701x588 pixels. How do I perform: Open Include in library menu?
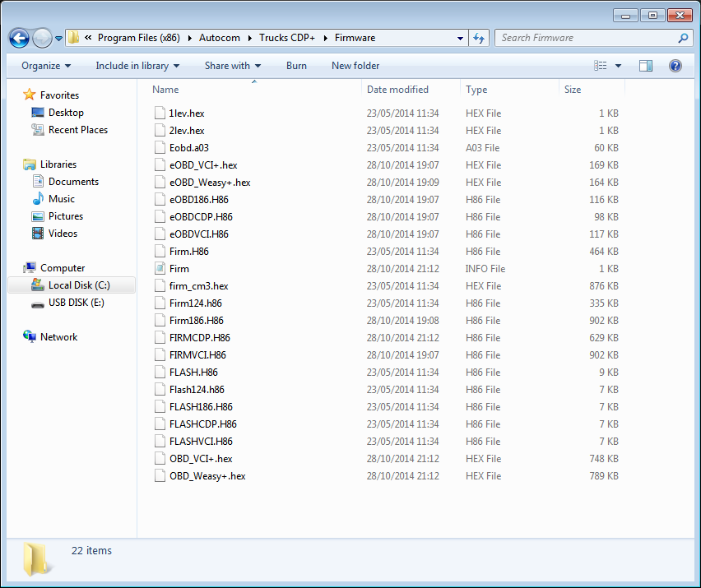pyautogui.click(x=137, y=66)
